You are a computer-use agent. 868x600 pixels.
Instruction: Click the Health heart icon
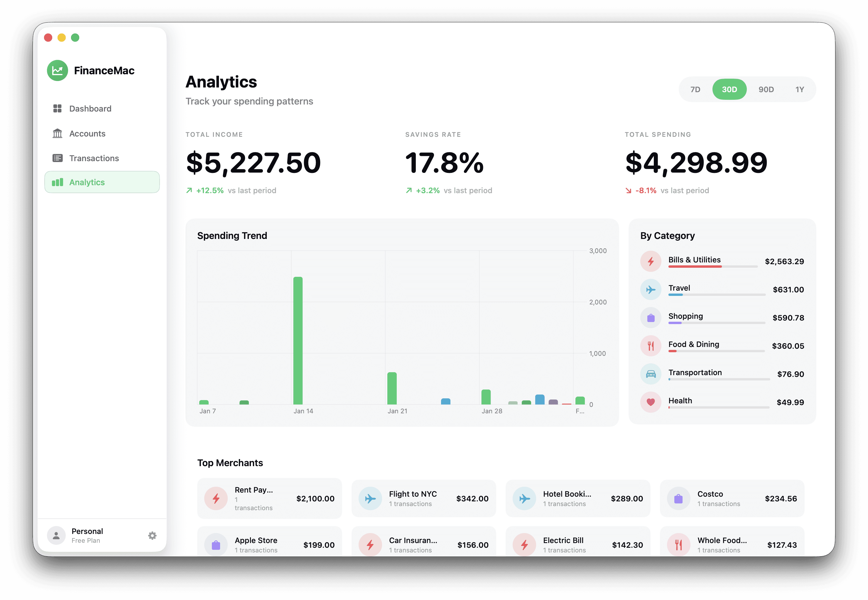point(651,402)
